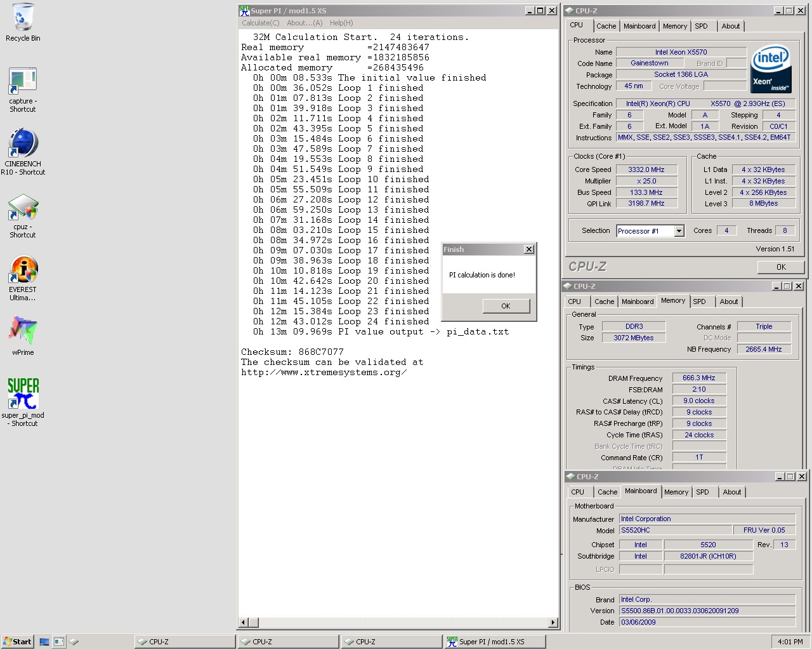
Task: Click the 2665.4 MHz NB frequency value
Action: coord(764,349)
